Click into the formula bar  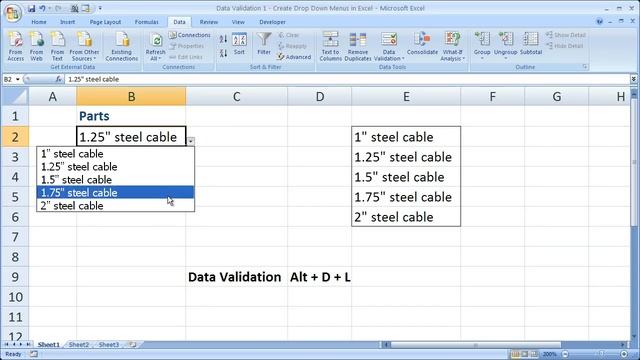(x=347, y=79)
